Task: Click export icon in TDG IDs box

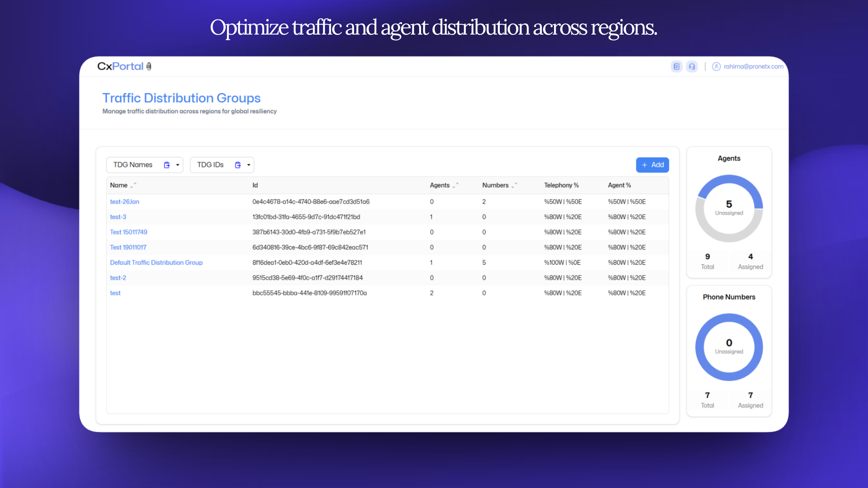Action: point(238,165)
